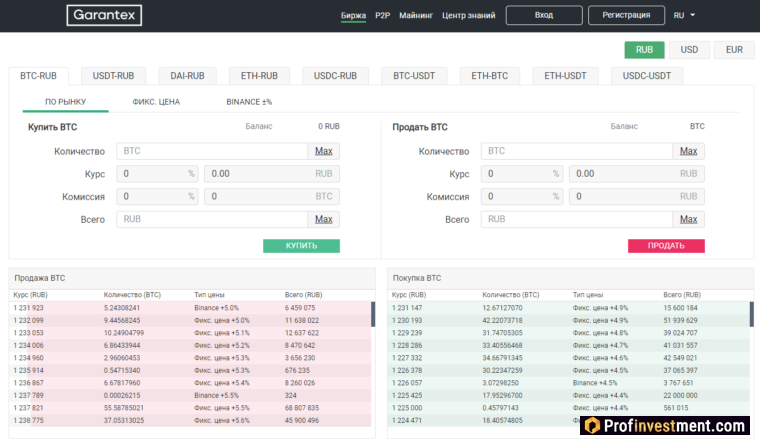Focus the sell Комиссия percent field

pyautogui.click(x=522, y=197)
